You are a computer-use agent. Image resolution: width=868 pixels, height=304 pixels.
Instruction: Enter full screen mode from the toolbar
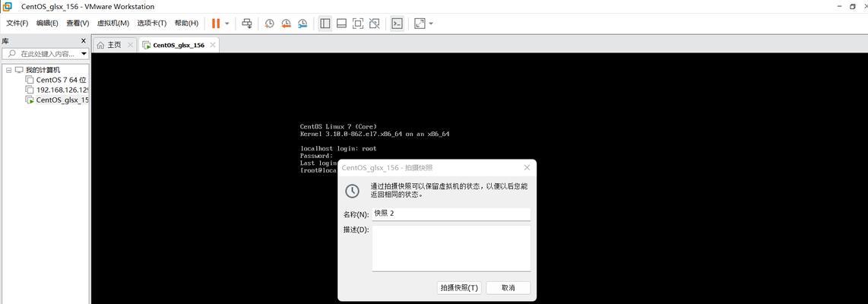[x=358, y=24]
